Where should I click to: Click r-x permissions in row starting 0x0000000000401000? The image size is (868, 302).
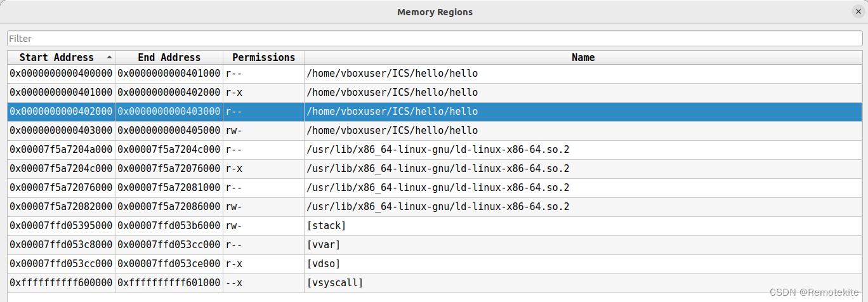point(234,93)
